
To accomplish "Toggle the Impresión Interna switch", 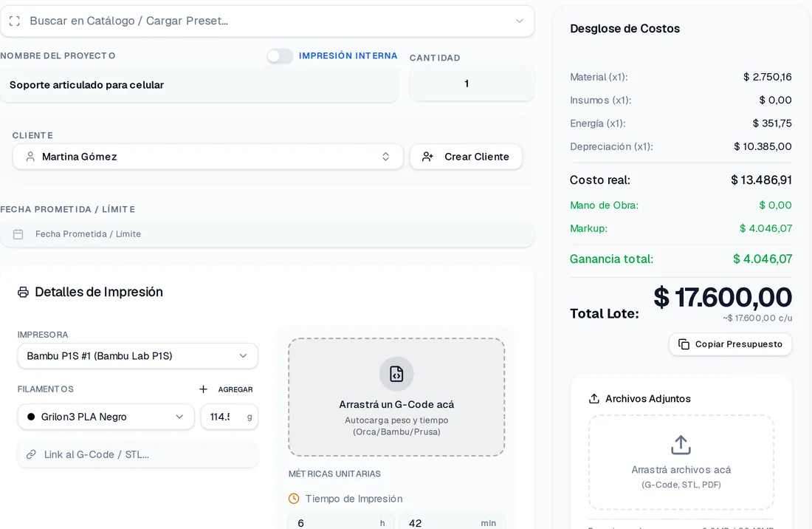I will pos(280,56).
